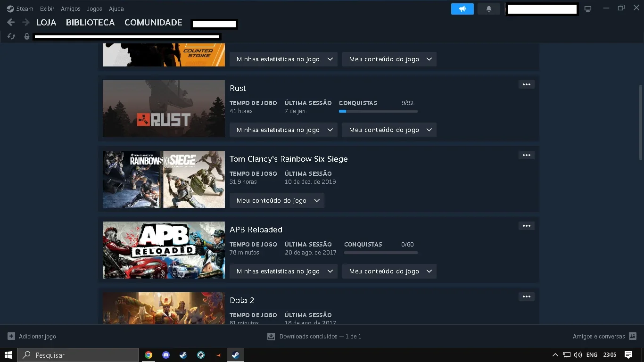Open friends chat icon at bottom right
Image resolution: width=644 pixels, height=362 pixels.
pos(633,336)
